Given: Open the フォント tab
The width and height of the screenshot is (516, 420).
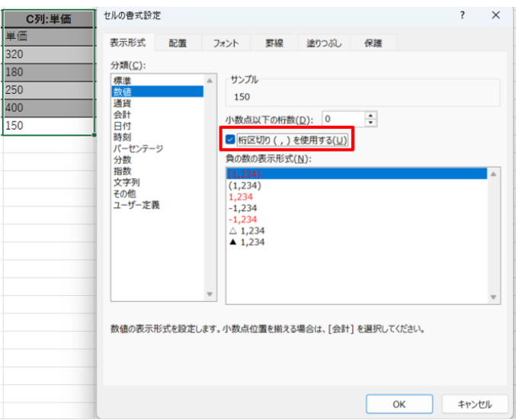Looking at the screenshot, I should pyautogui.click(x=226, y=43).
